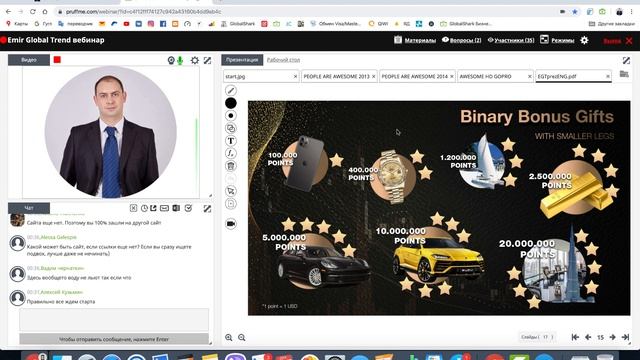This screenshot has width=640, height=360.
Task: Go to the first slide
Action: 575,337
